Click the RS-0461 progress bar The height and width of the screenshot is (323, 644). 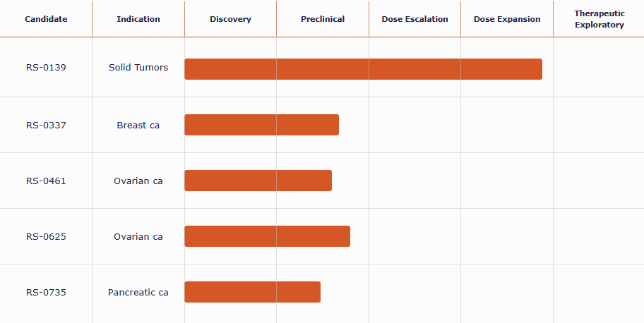pyautogui.click(x=258, y=181)
